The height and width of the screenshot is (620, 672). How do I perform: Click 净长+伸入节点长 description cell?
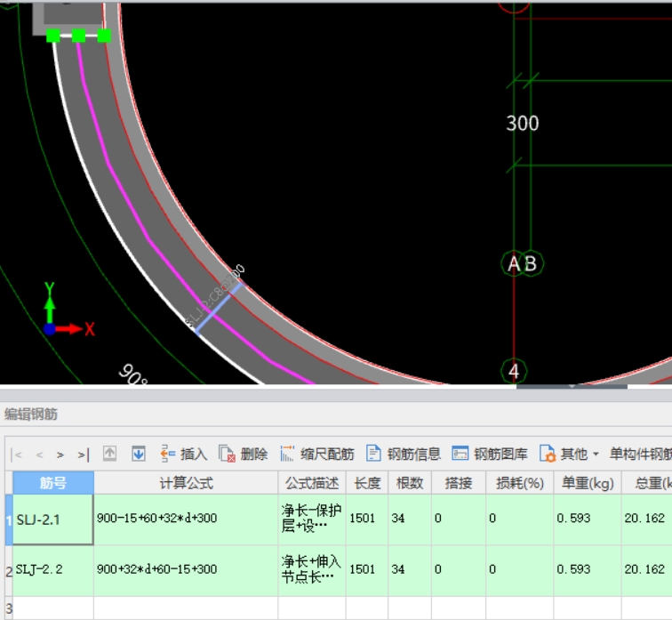[312, 570]
